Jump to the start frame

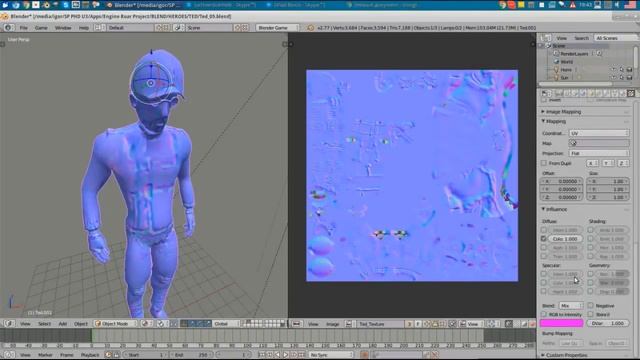[262, 355]
